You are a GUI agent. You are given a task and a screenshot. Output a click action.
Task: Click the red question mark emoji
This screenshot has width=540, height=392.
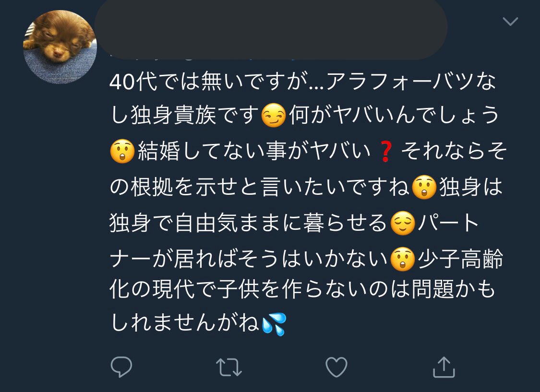click(x=385, y=152)
